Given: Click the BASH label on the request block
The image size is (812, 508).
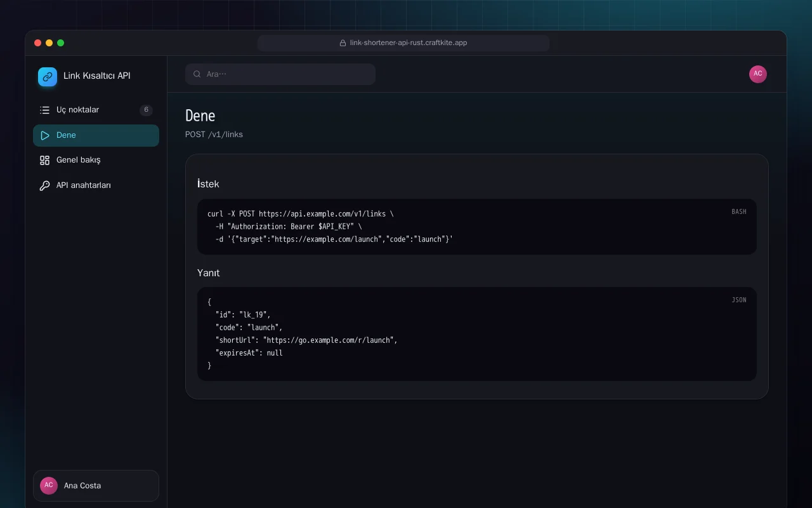Looking at the screenshot, I should coord(739,211).
